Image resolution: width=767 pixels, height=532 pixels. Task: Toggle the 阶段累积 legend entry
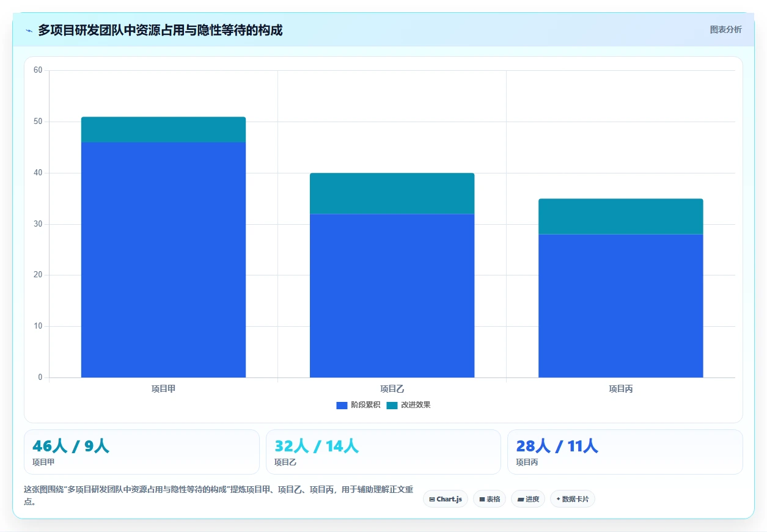click(x=358, y=405)
